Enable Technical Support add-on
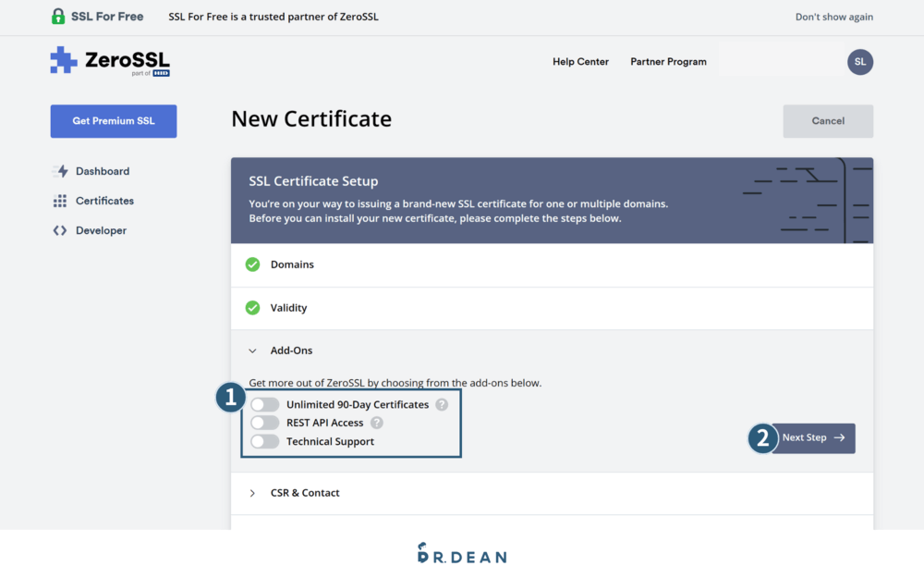Image resolution: width=924 pixels, height=578 pixels. coord(264,441)
